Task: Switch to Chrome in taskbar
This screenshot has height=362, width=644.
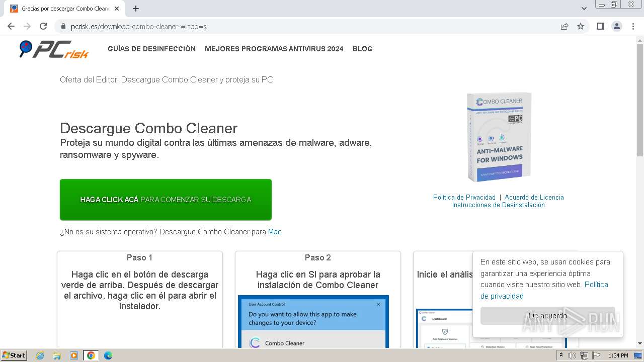Action: click(x=91, y=355)
